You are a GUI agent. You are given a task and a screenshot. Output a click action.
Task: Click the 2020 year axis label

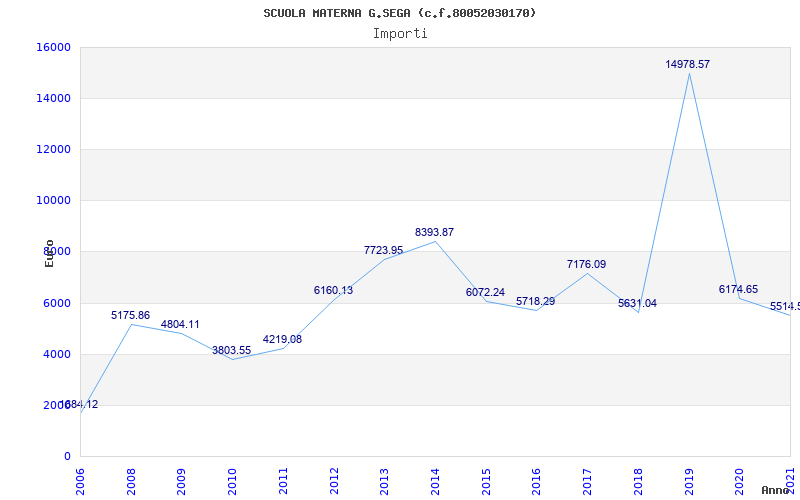(x=739, y=481)
